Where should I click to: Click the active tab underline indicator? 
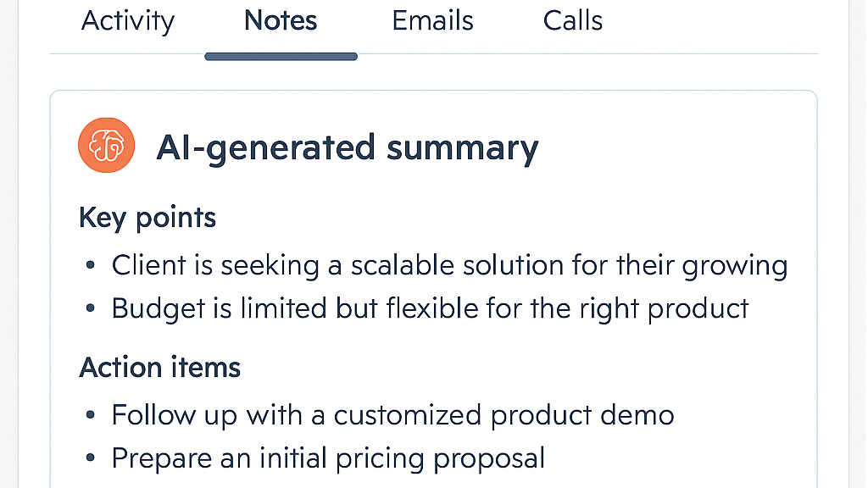click(x=281, y=56)
